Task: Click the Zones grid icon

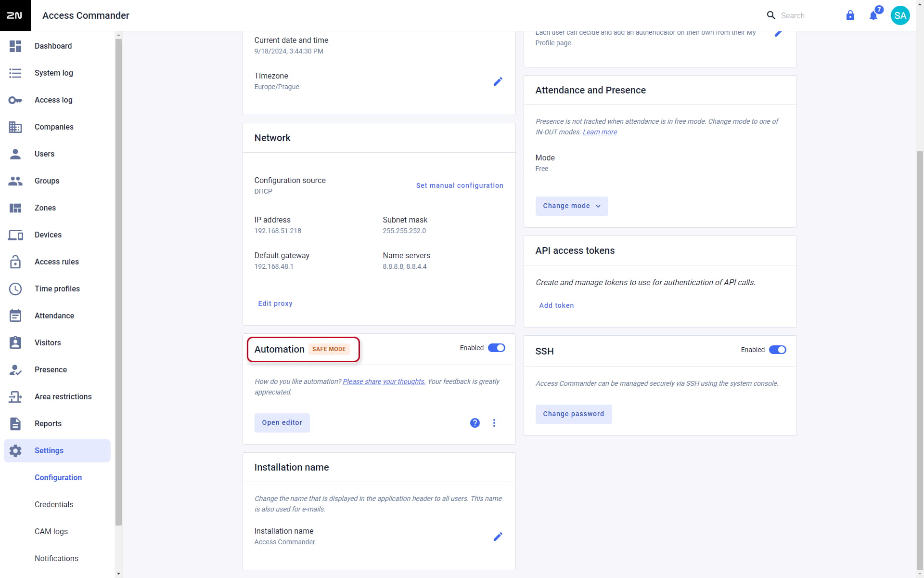Action: click(x=15, y=208)
